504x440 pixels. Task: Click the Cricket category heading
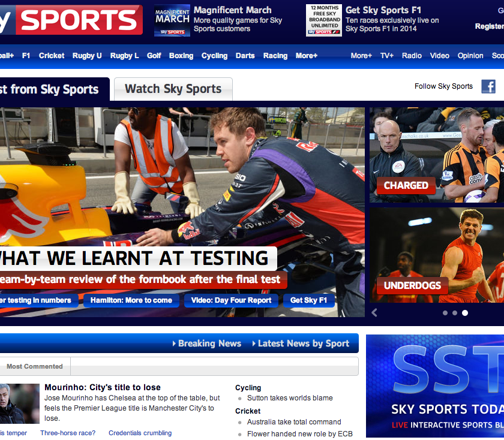248,411
